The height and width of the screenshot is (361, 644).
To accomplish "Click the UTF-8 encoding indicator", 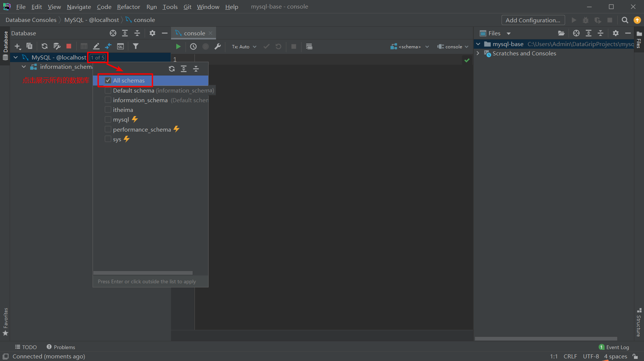I will coord(591,356).
